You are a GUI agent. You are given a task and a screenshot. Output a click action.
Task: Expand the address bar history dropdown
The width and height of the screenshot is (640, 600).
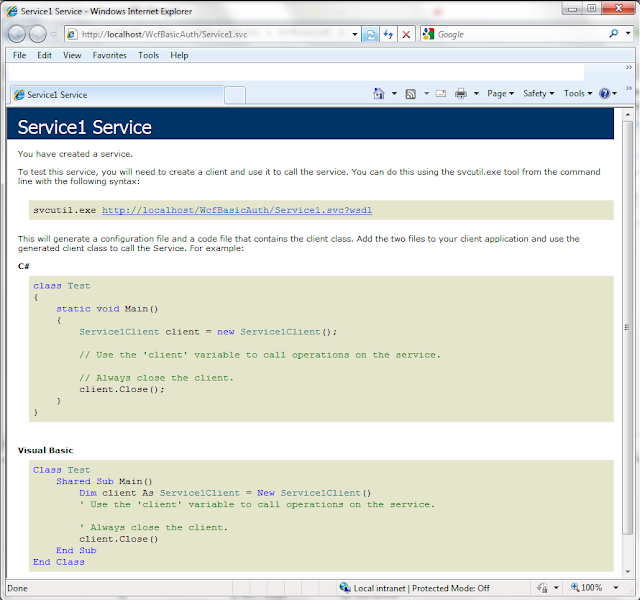tap(354, 34)
